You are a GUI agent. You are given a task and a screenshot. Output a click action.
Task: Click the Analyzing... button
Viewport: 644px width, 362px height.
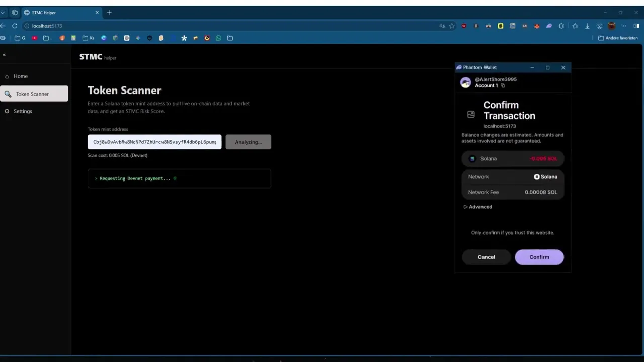point(248,142)
